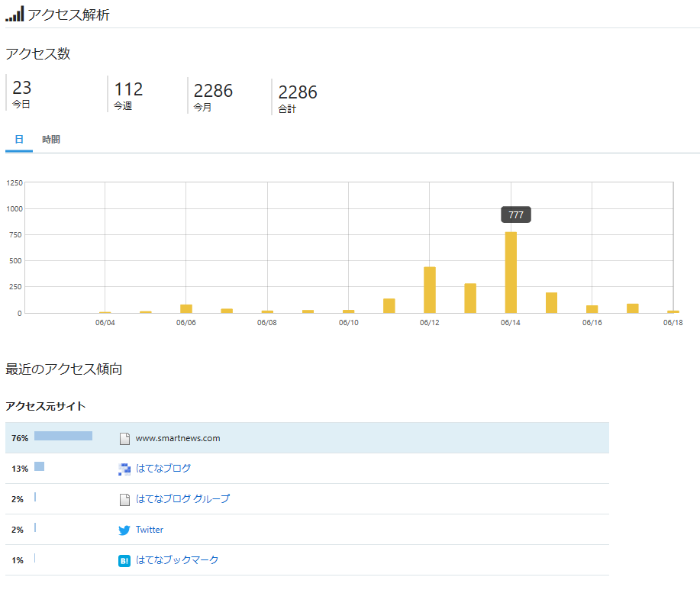Screen dimensions: 700x590
Task: Open the はてなブログ グループ link
Action: [183, 498]
